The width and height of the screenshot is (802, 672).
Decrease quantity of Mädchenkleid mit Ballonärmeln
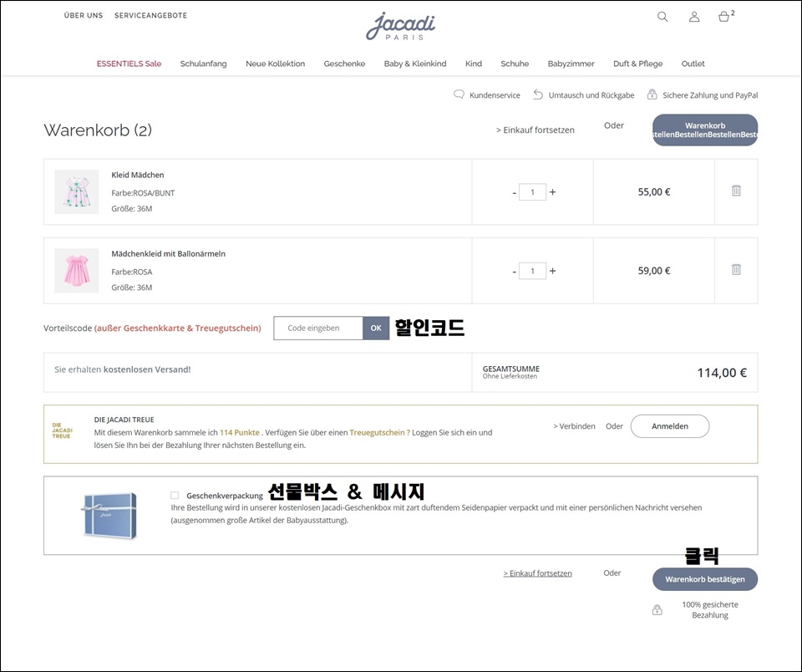tap(514, 272)
